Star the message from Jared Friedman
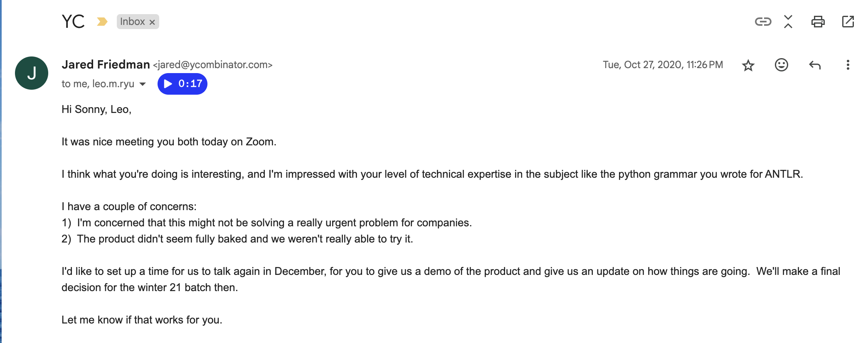868x343 pixels. 748,65
